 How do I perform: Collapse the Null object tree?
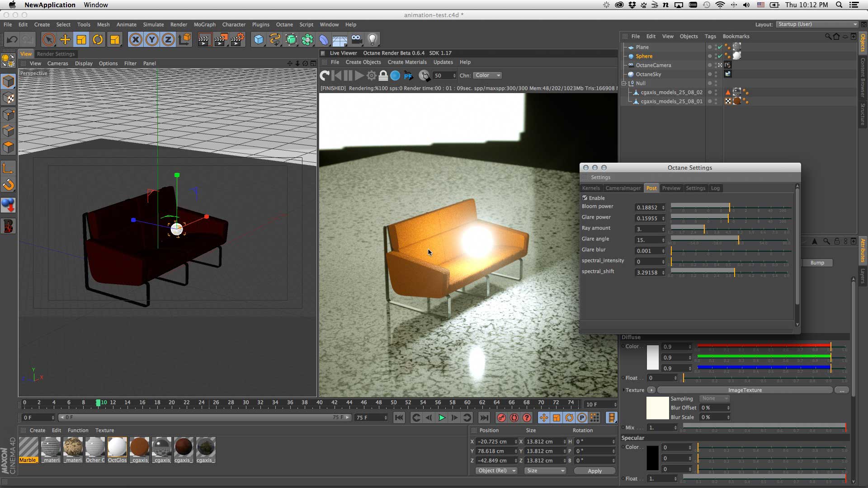coord(624,83)
